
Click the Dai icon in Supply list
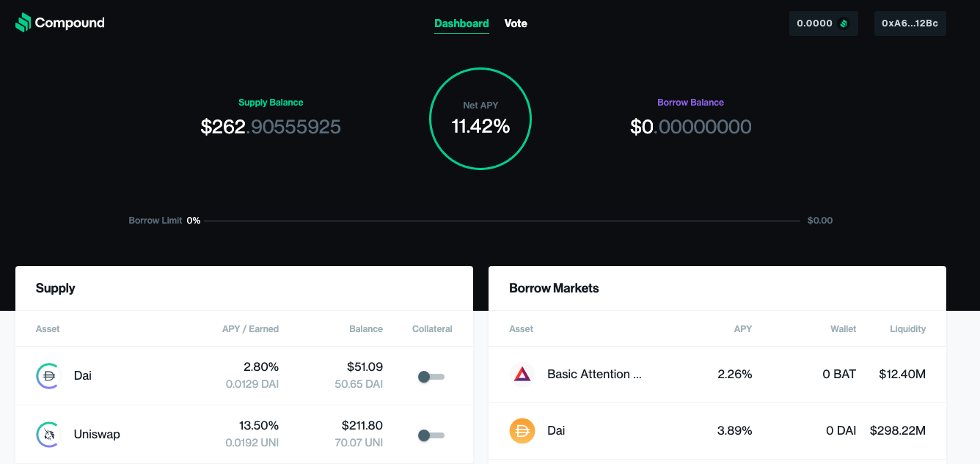[48, 375]
